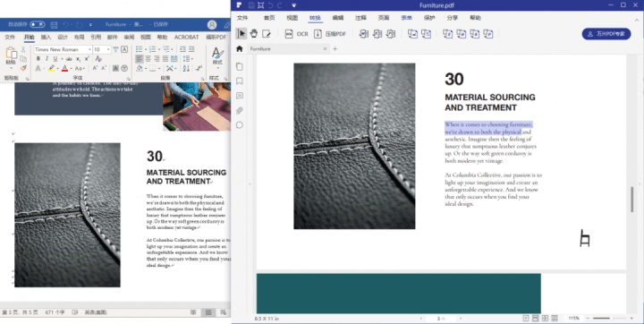Click the 压缩PDF compress button
The height and width of the screenshot is (324, 644).
[330, 34]
